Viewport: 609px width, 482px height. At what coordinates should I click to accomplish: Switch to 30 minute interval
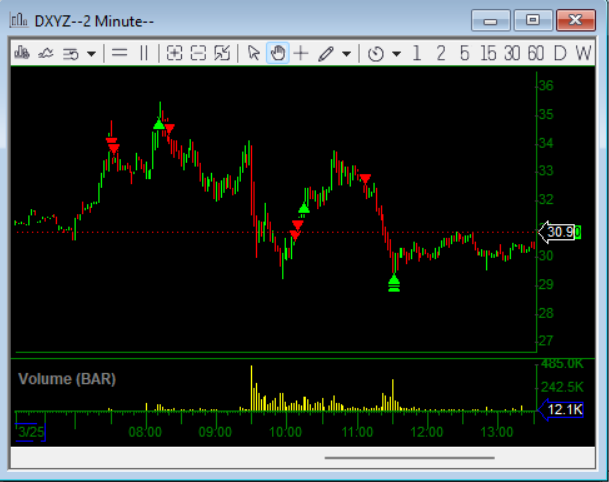tap(512, 53)
